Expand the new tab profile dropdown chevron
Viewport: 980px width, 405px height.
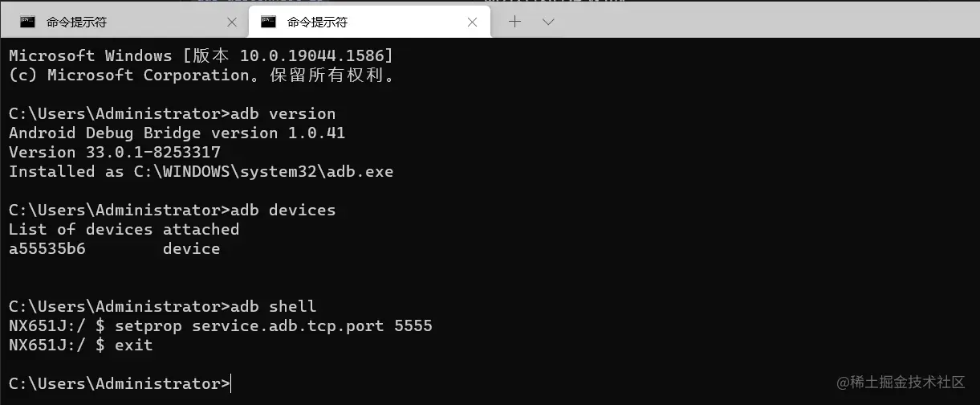(x=548, y=22)
